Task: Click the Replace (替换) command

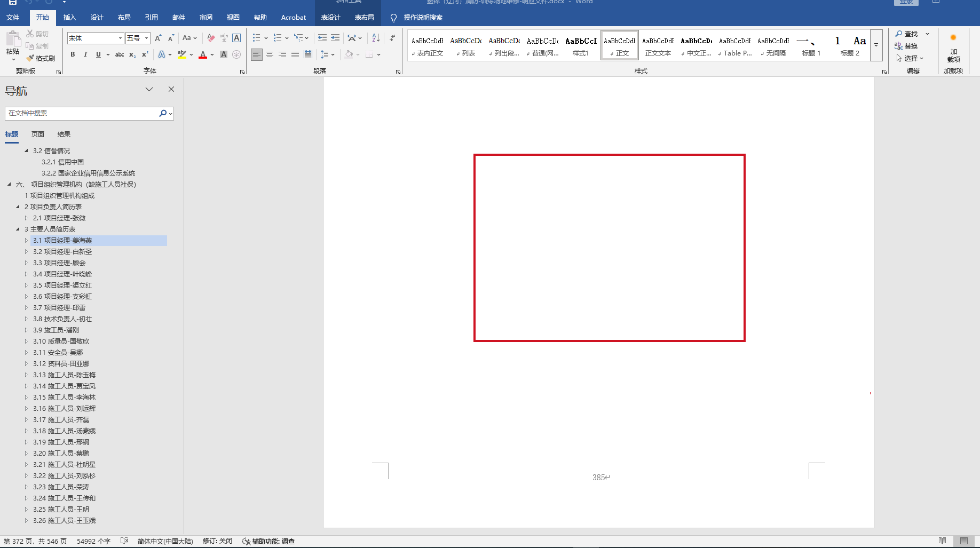Action: pyautogui.click(x=906, y=46)
